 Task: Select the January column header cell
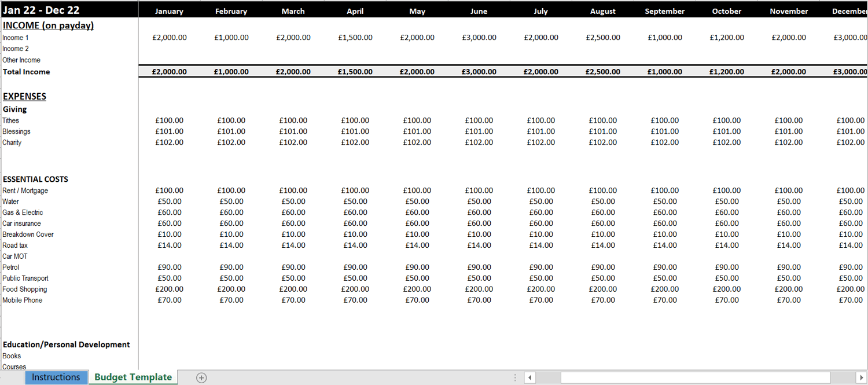point(170,11)
